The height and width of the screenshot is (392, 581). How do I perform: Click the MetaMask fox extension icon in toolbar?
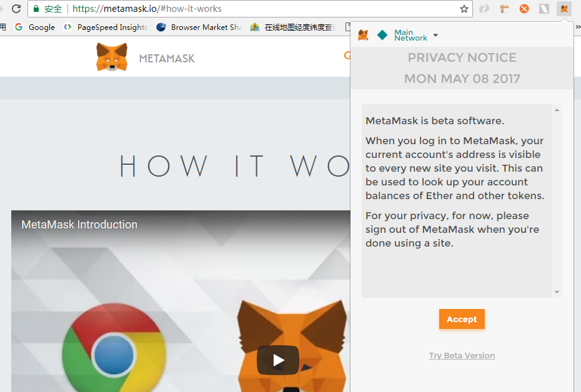[x=564, y=9]
